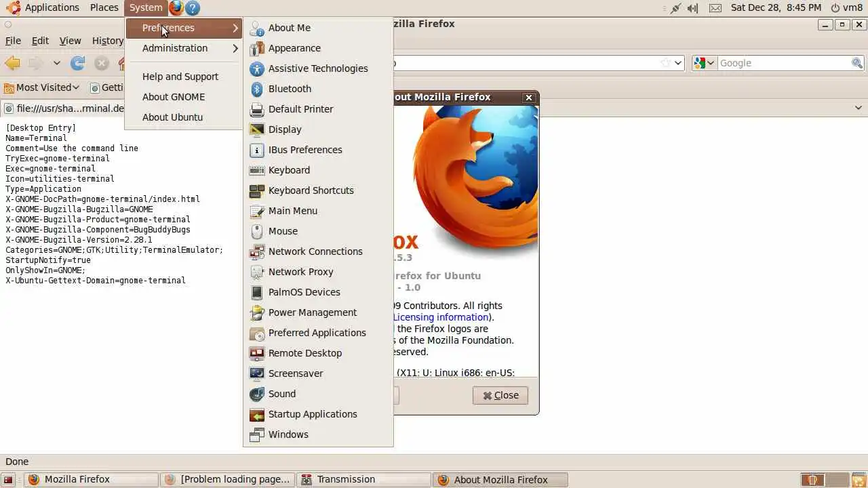
Task: Open the Google search engine dropdown
Action: coord(705,63)
